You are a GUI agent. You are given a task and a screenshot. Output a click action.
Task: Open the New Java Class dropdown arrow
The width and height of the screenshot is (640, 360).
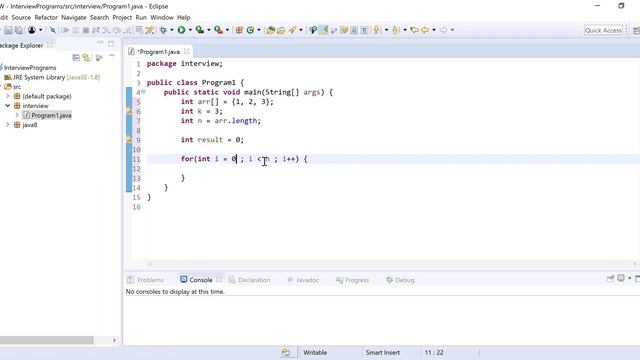(x=259, y=30)
